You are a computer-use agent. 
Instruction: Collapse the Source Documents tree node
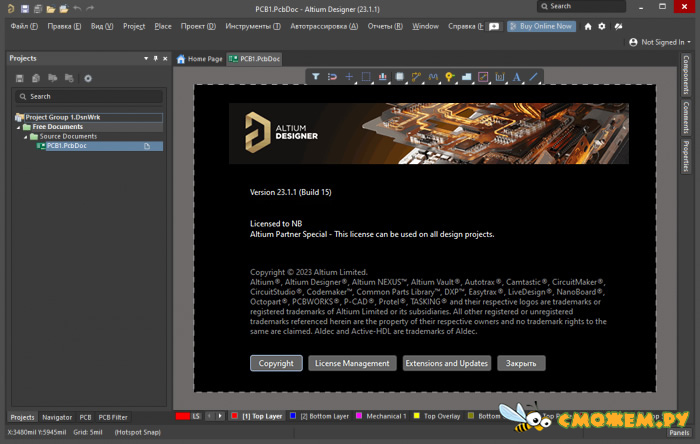pyautogui.click(x=26, y=137)
